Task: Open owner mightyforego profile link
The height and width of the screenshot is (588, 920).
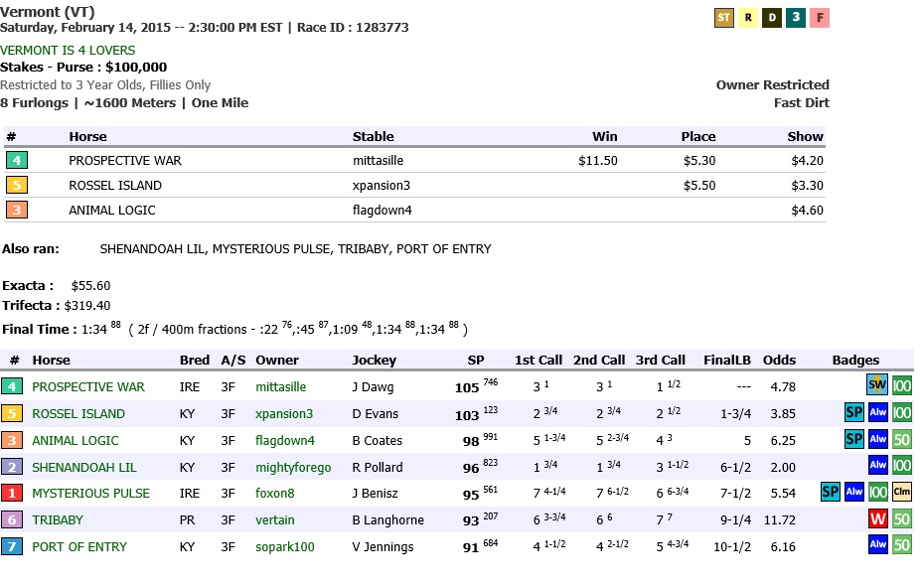Action: pyautogui.click(x=293, y=467)
